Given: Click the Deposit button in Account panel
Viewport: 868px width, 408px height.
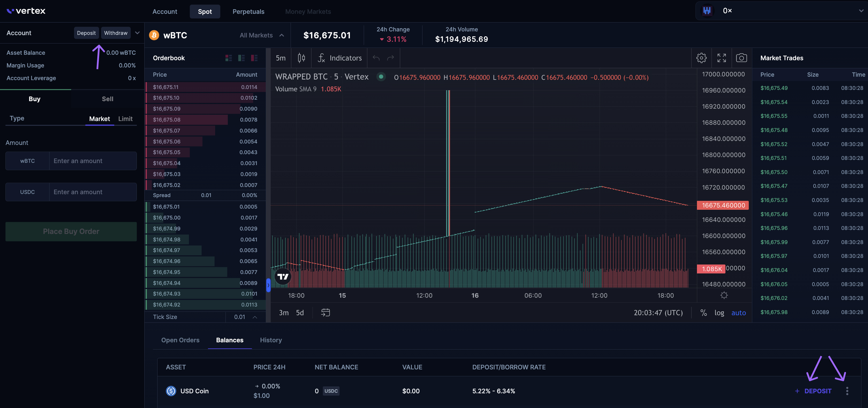Looking at the screenshot, I should coord(86,33).
